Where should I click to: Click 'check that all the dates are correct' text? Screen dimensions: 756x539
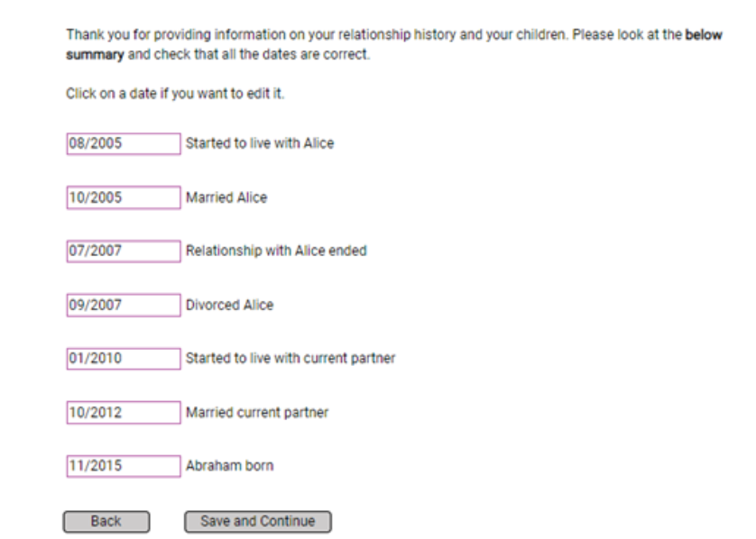point(262,54)
